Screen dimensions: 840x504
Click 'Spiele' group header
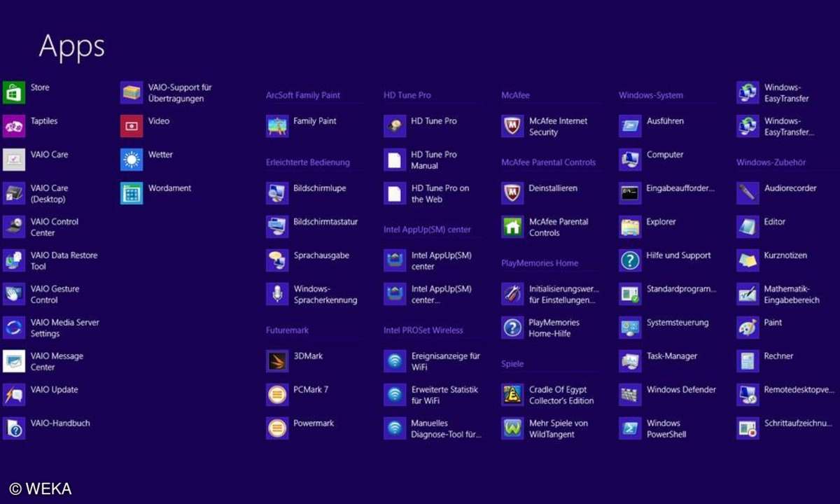(x=512, y=364)
